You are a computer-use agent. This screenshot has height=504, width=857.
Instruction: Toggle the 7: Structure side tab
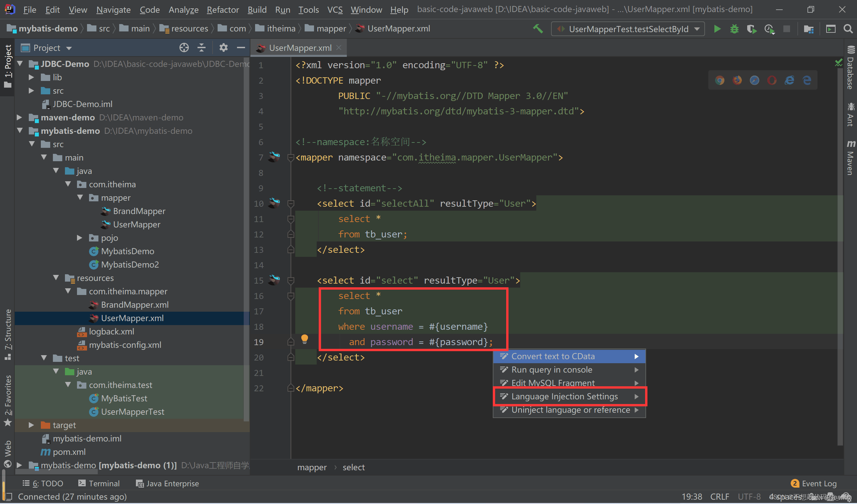pyautogui.click(x=7, y=335)
